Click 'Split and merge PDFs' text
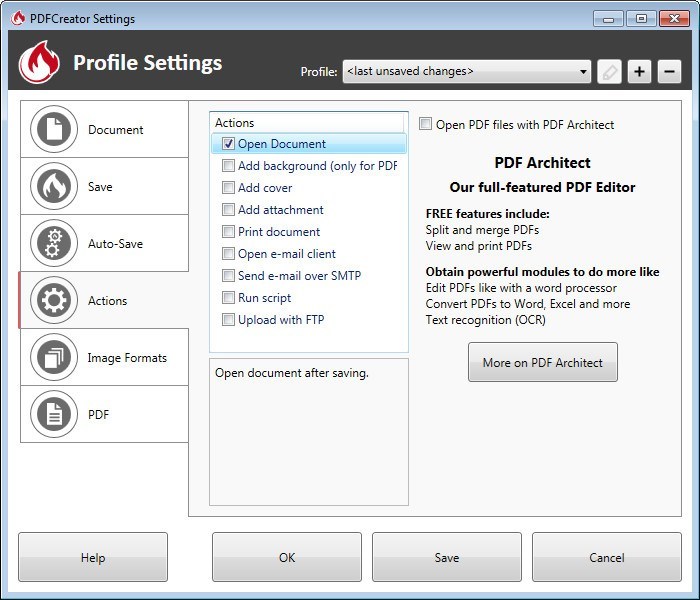 coord(482,230)
